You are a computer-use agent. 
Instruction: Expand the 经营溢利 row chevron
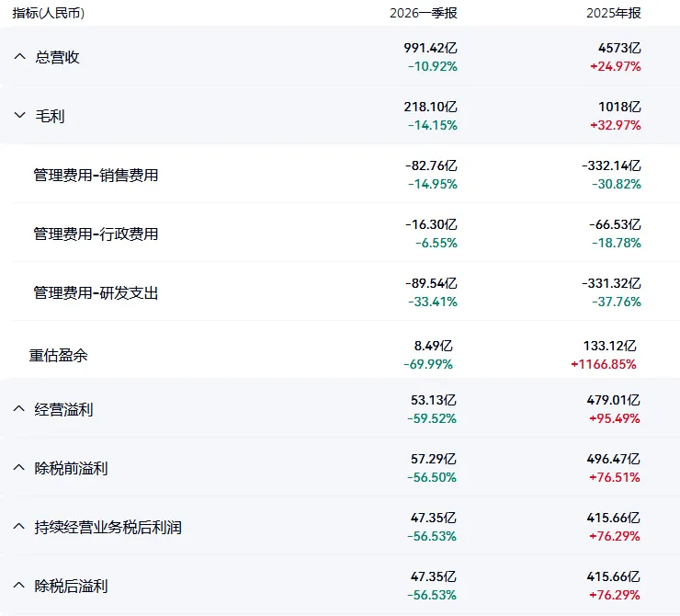18,408
